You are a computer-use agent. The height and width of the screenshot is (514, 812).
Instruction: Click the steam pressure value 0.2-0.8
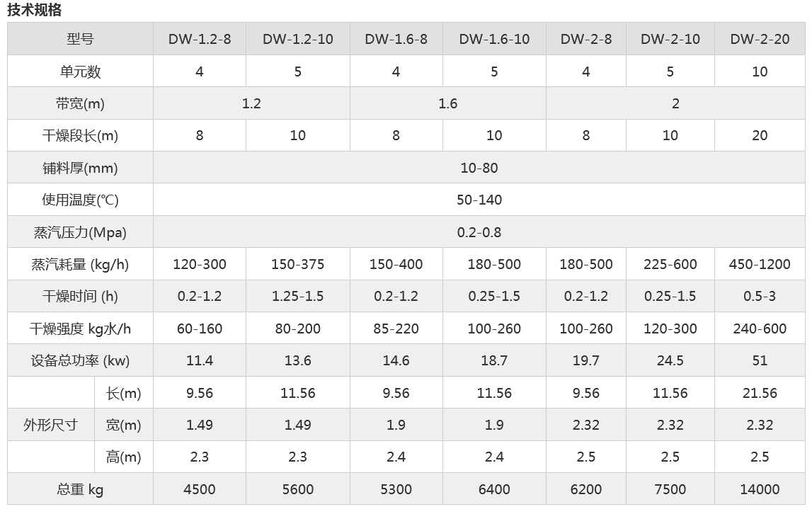(479, 232)
